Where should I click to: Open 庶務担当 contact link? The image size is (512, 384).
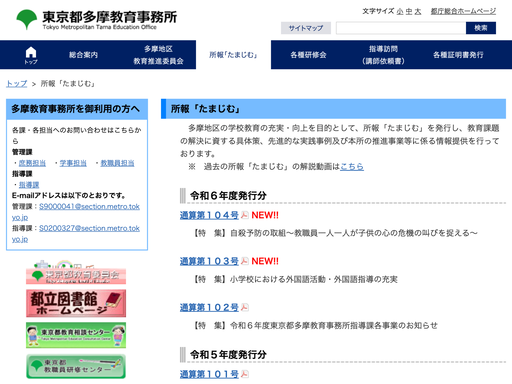click(x=32, y=163)
